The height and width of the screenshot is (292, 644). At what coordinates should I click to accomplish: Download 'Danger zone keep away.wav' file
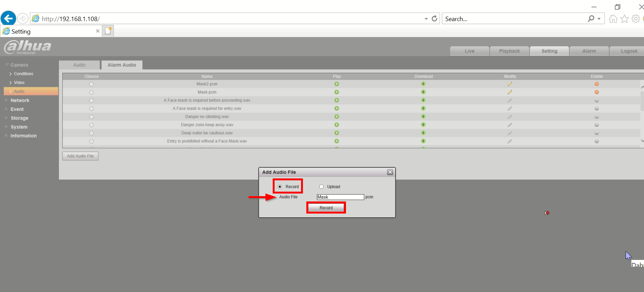423,124
